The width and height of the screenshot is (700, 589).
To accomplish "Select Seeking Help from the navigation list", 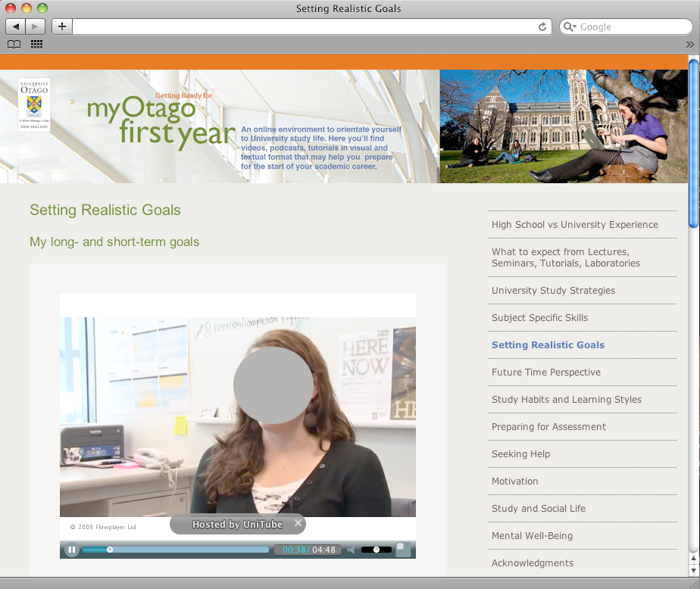I will click(x=520, y=453).
